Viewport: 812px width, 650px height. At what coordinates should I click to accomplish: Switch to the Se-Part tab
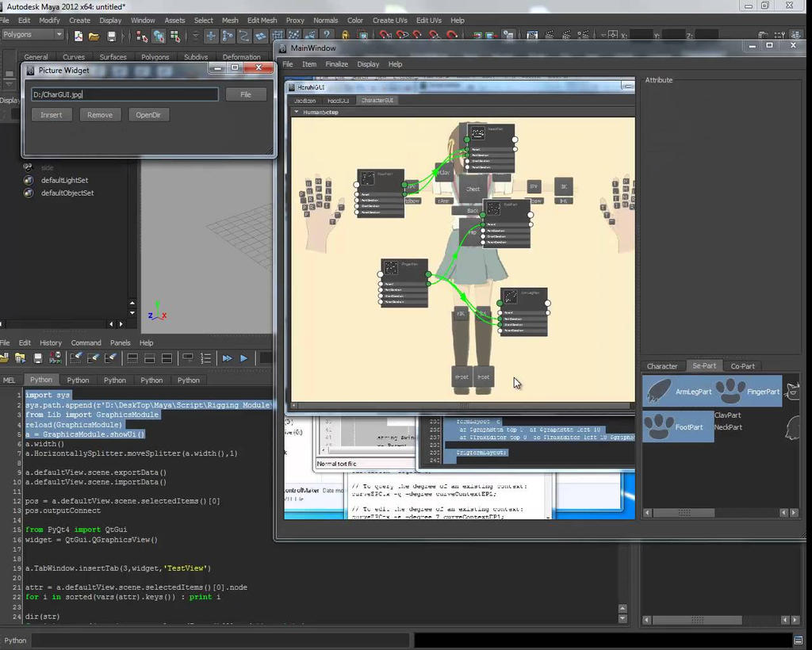[x=704, y=365]
